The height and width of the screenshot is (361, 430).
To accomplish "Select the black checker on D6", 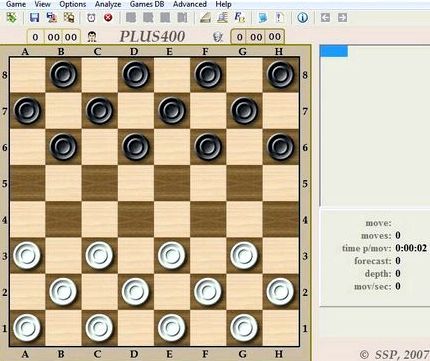I will point(135,147).
